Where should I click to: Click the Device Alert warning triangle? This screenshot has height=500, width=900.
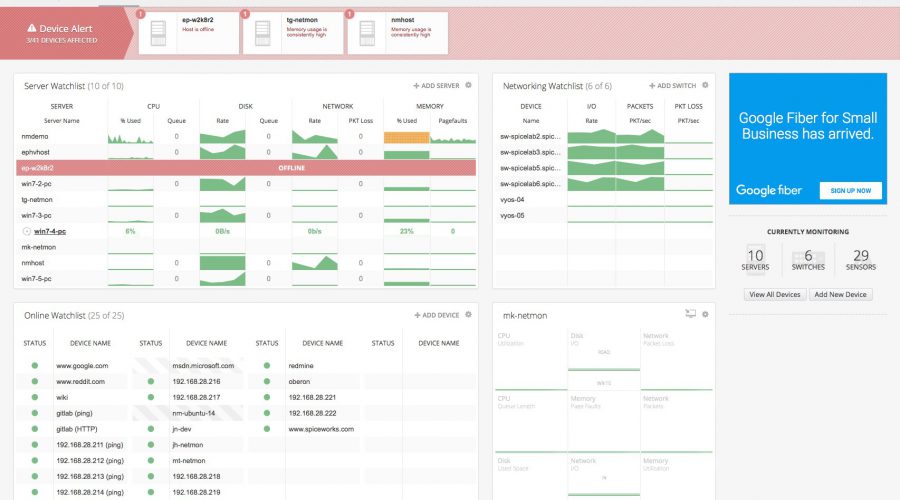coord(32,29)
